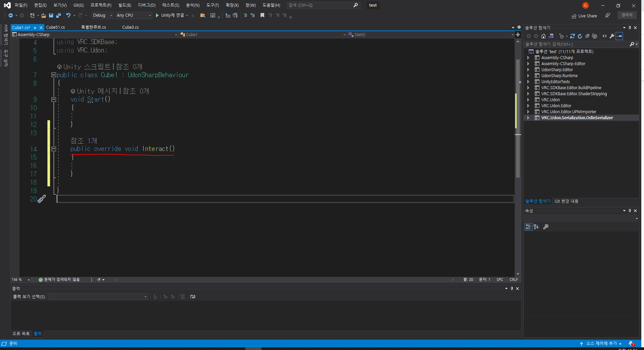The width and height of the screenshot is (644, 350).
Task: Collapse the Cube1 class code region
Action: coord(53,75)
